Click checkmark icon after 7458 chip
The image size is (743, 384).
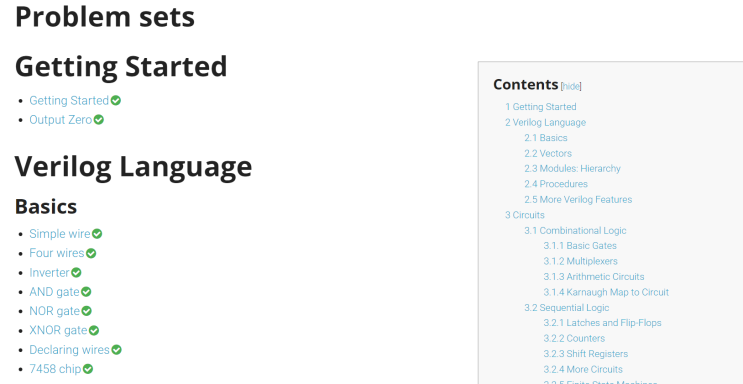click(x=88, y=369)
